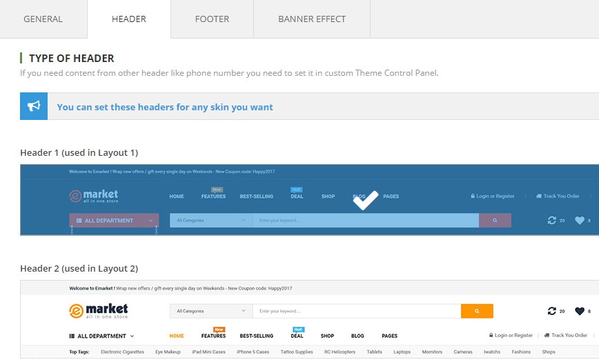Click the keyword search field in Header 1
This screenshot has width=599, height=364.
tap(366, 220)
